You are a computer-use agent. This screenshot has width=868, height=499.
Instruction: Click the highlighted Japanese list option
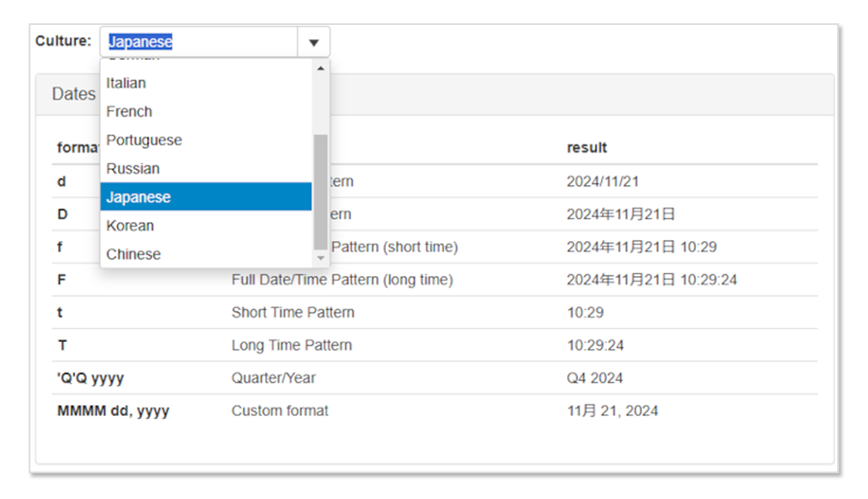(139, 197)
